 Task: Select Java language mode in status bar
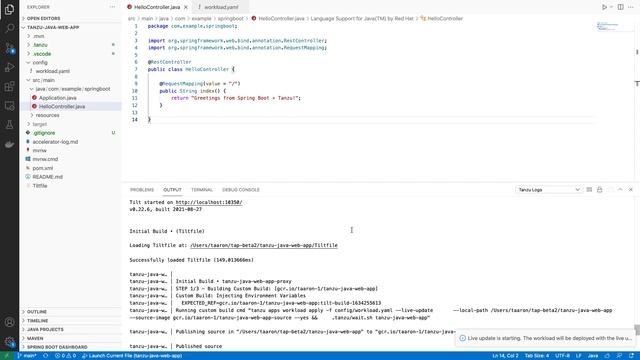tap(593, 356)
